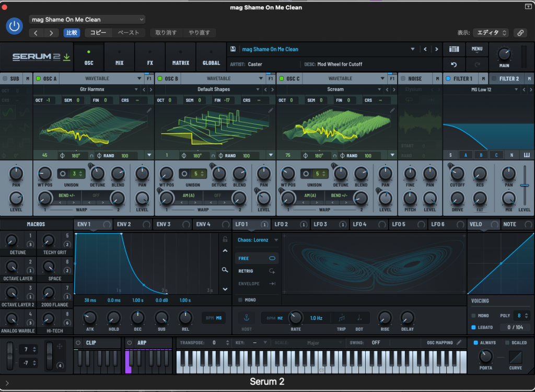This screenshot has width=535, height=392.
Task: Click the undo arrow under the browser icon
Action: coord(454,64)
